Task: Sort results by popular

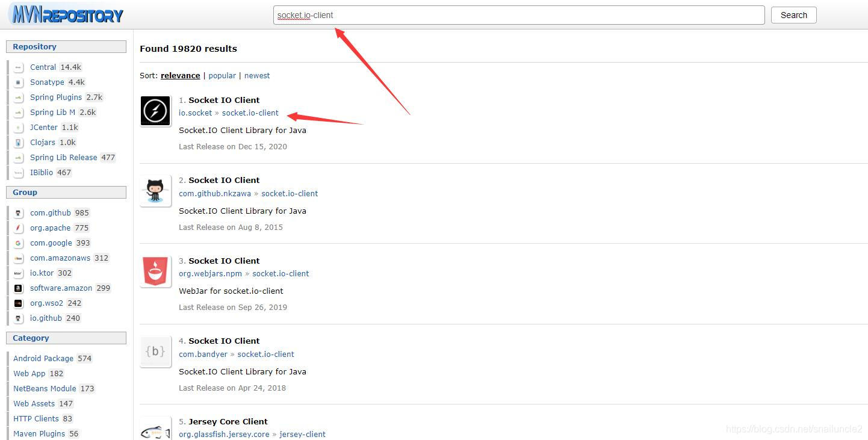Action: click(x=222, y=76)
